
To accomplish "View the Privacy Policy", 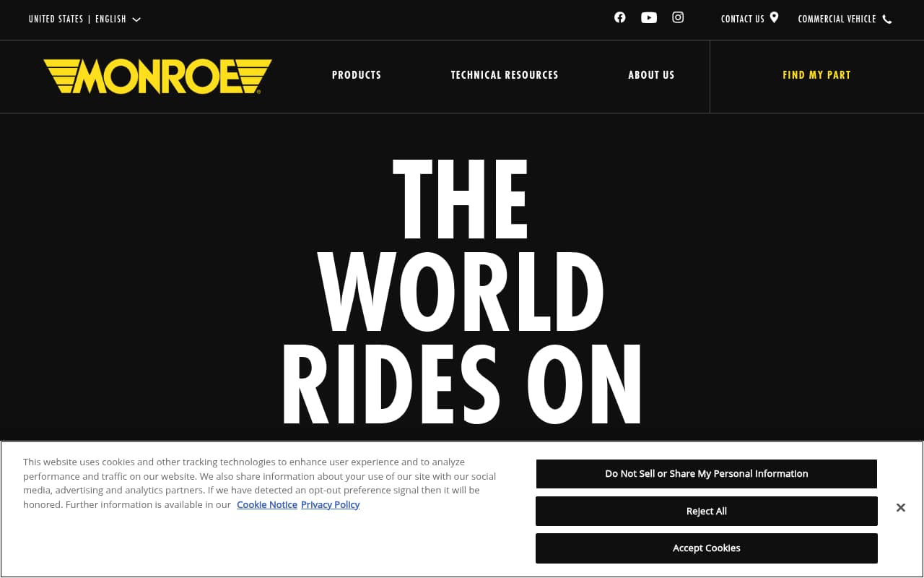I will tap(330, 504).
